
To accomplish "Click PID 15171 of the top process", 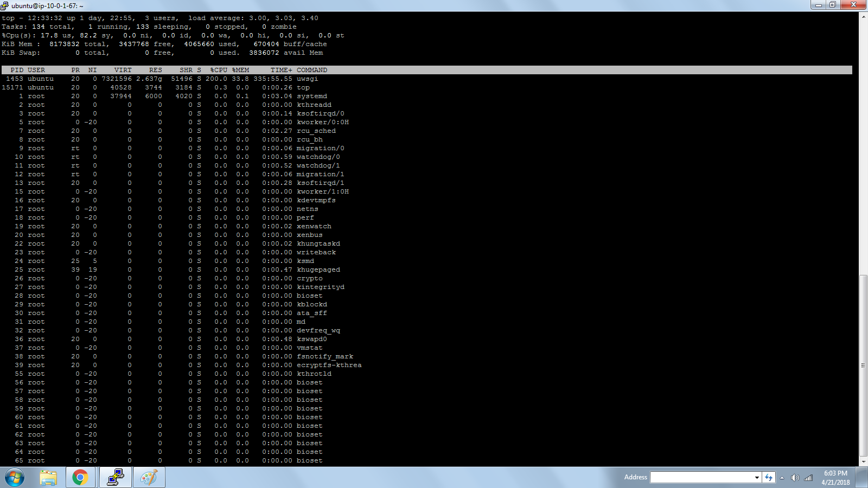I will click(x=12, y=87).
